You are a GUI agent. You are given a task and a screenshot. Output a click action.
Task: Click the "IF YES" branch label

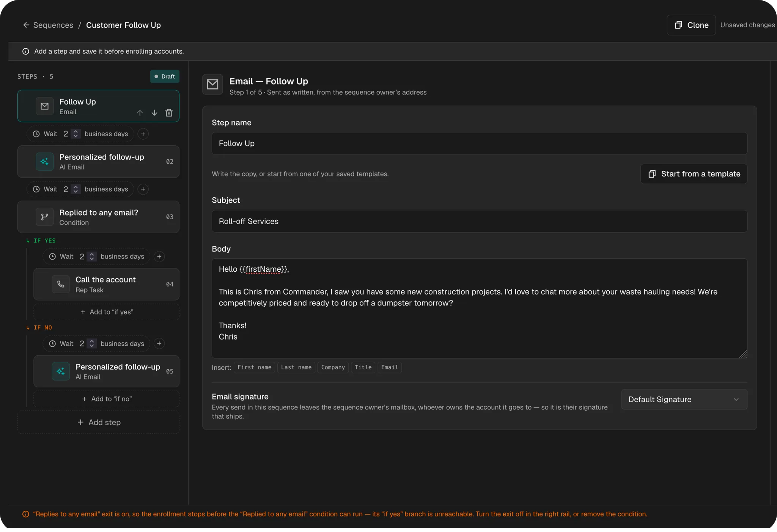click(45, 241)
